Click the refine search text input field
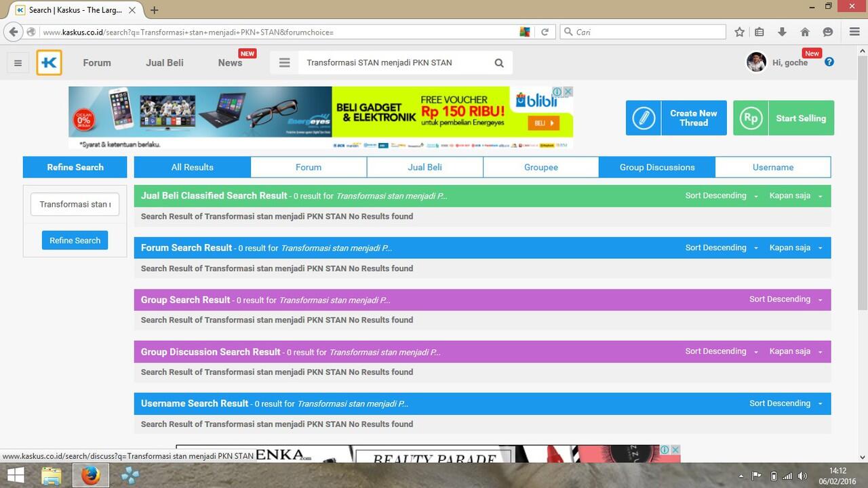The width and height of the screenshot is (868, 488). 75,204
